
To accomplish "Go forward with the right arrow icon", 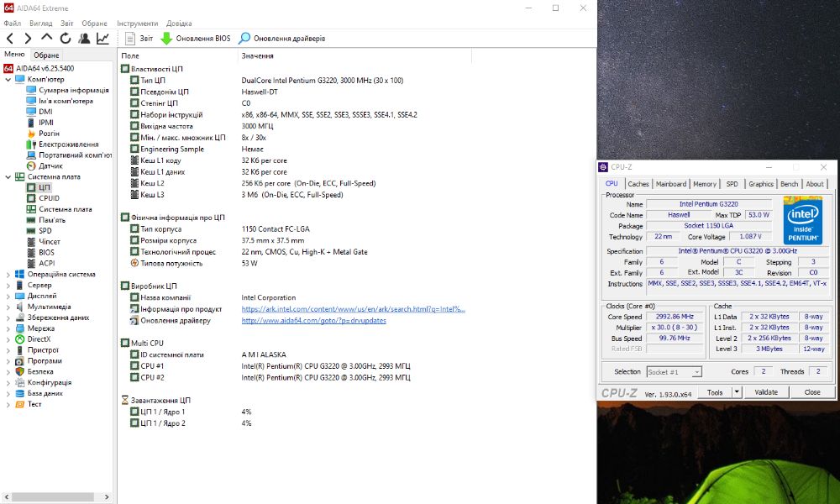I will click(28, 38).
